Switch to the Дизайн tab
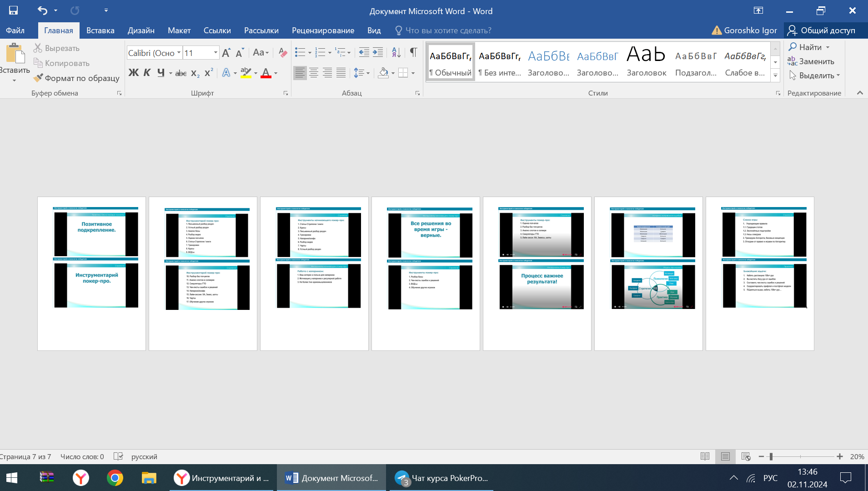The image size is (868, 491). 141,30
